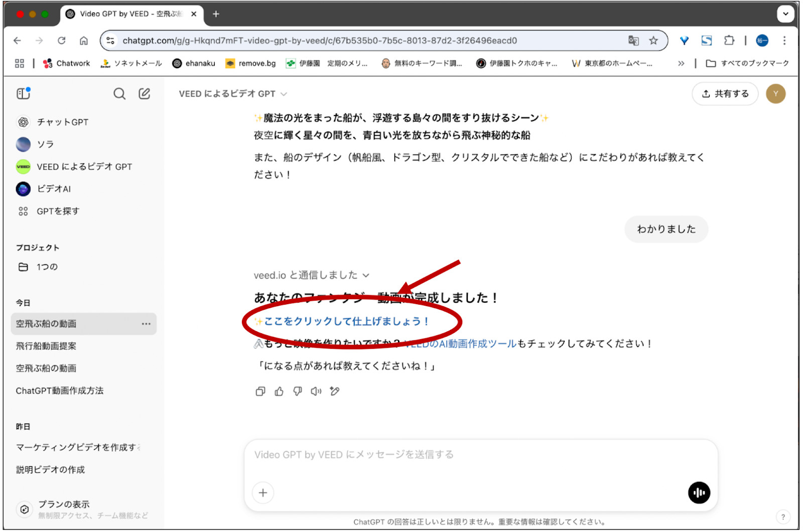Show hidden bookmarks with double chevron
This screenshot has height=532, width=803.
pyautogui.click(x=681, y=63)
